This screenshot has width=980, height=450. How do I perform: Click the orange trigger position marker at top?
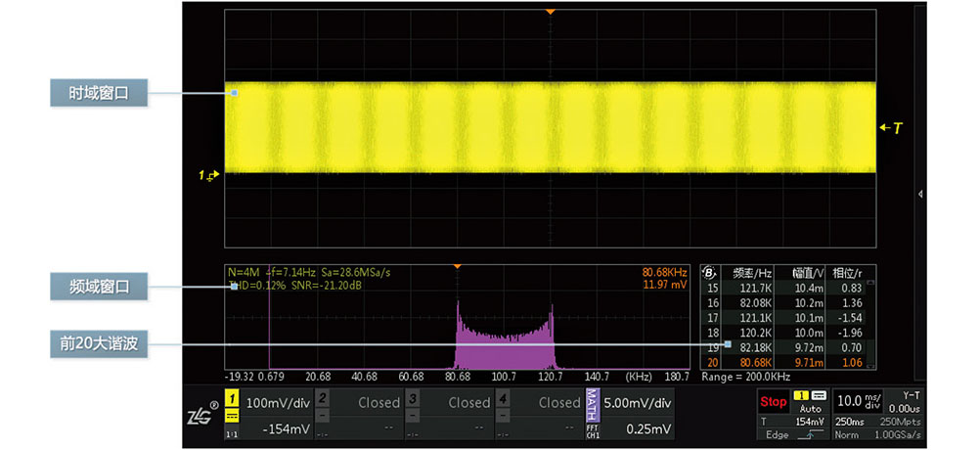[551, 11]
